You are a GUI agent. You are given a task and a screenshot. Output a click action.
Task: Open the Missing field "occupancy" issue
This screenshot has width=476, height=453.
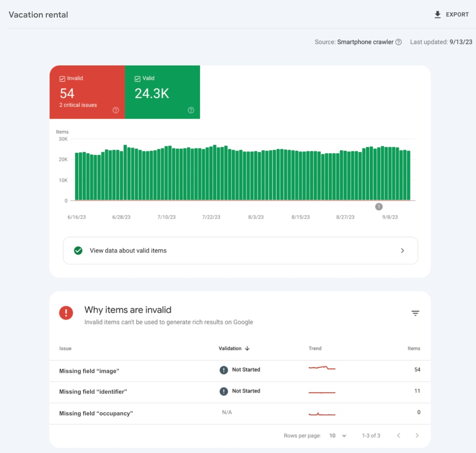pos(96,413)
